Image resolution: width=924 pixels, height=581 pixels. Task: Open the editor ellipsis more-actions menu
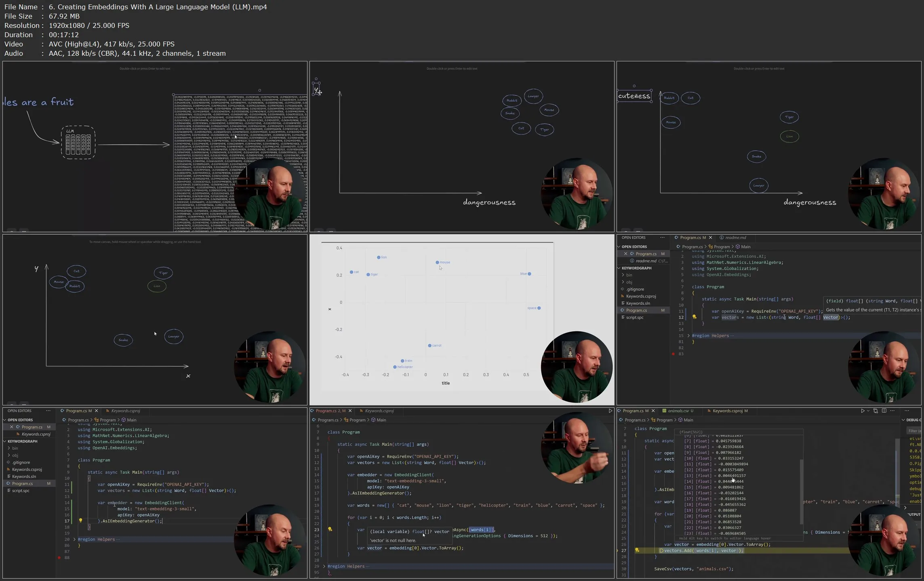click(x=892, y=411)
